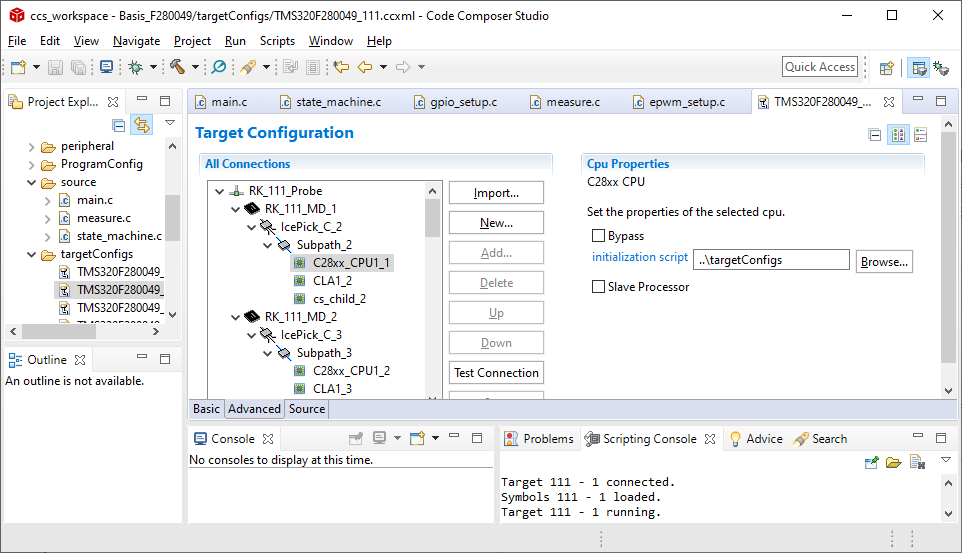Select measure.c in Project Explorer
962x553 pixels.
(x=104, y=218)
